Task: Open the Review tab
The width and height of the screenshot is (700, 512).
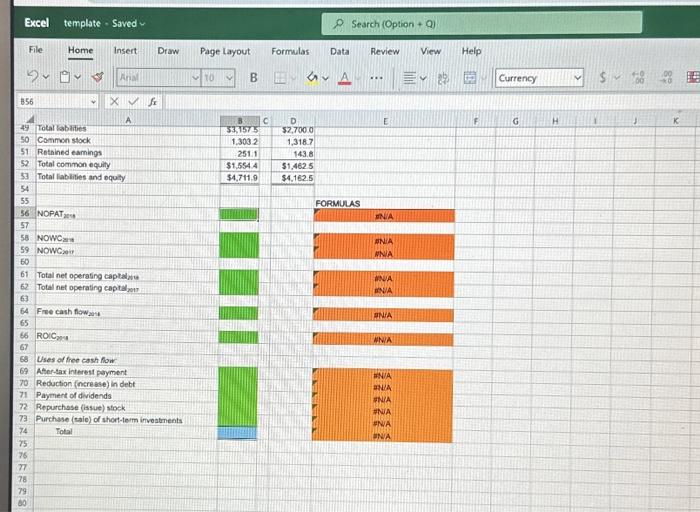Action: (384, 51)
